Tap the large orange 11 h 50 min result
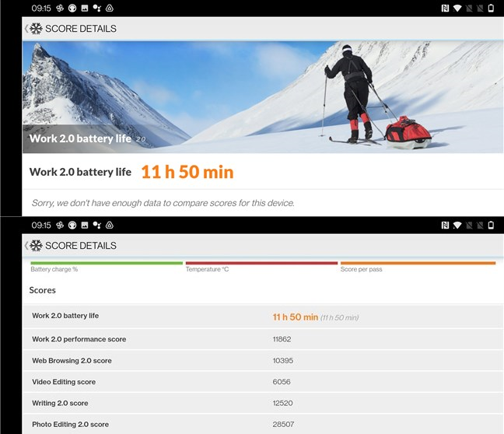This screenshot has height=434, width=504. point(187,172)
